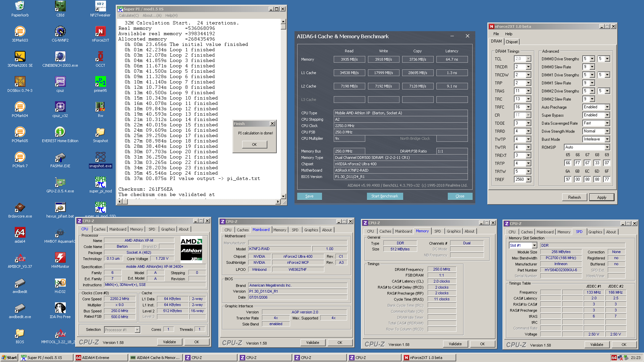
Task: Select Super PI taskbar button
Action: (47, 358)
